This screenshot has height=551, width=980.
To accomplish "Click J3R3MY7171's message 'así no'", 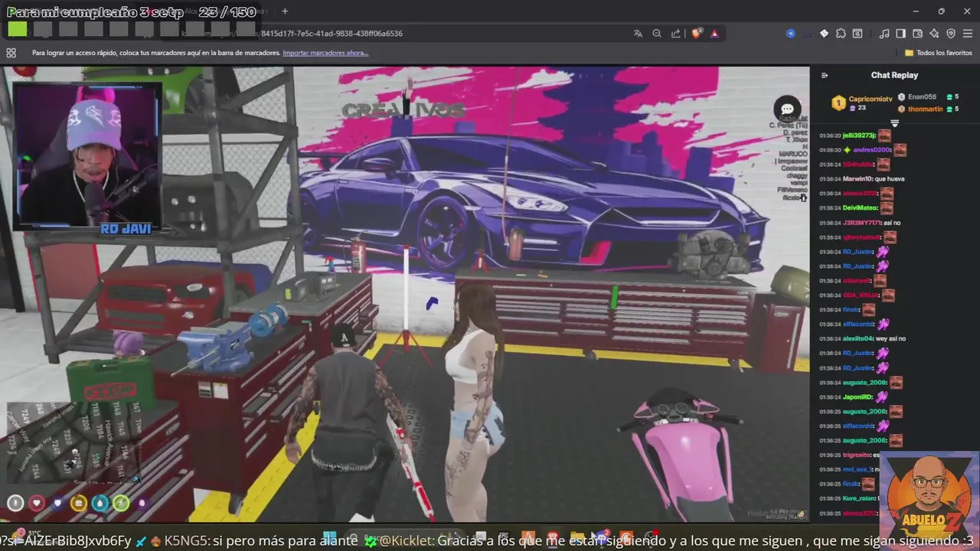I will [892, 223].
